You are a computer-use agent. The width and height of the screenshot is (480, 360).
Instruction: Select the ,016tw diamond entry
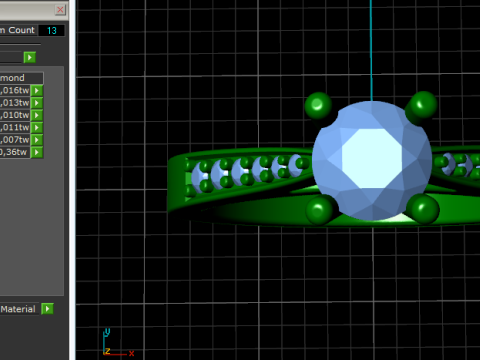point(15,90)
